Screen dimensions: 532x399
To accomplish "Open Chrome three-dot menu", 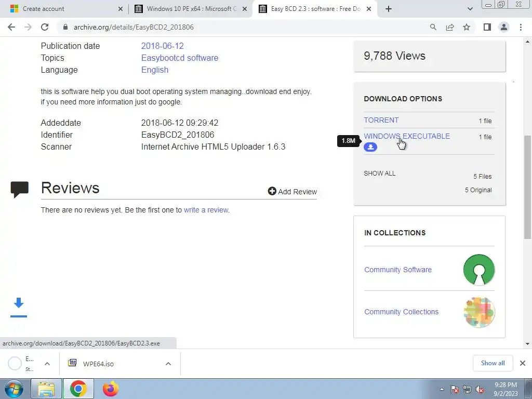I will coord(521,27).
